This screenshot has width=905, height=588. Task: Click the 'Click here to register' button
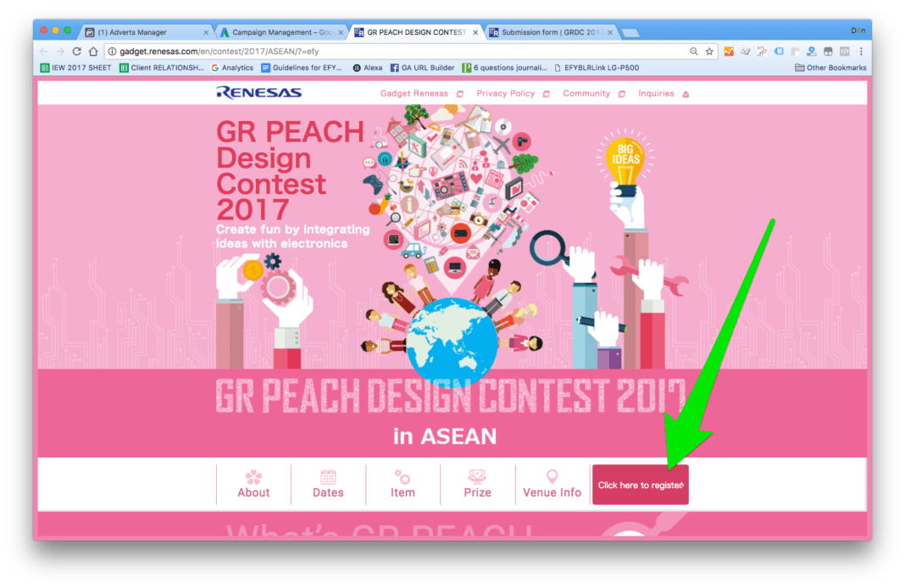coord(640,485)
